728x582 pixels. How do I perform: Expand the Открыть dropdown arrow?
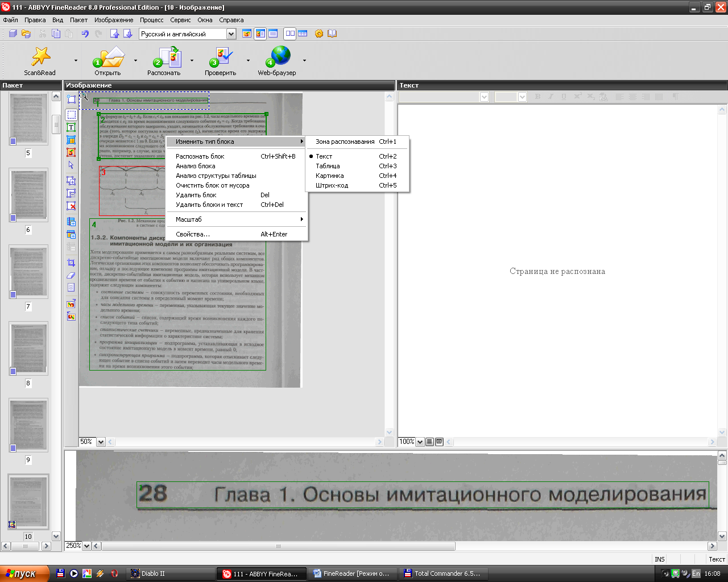(135, 60)
